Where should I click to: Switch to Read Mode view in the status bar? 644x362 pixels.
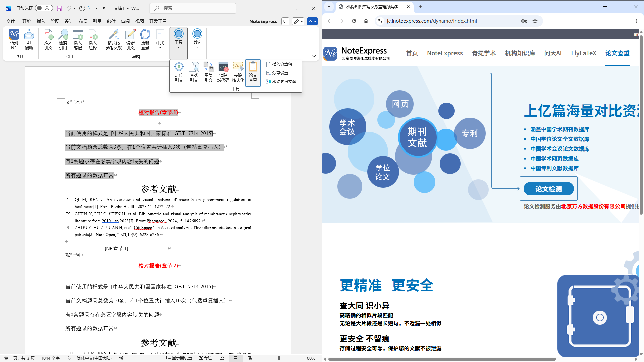coord(222,358)
